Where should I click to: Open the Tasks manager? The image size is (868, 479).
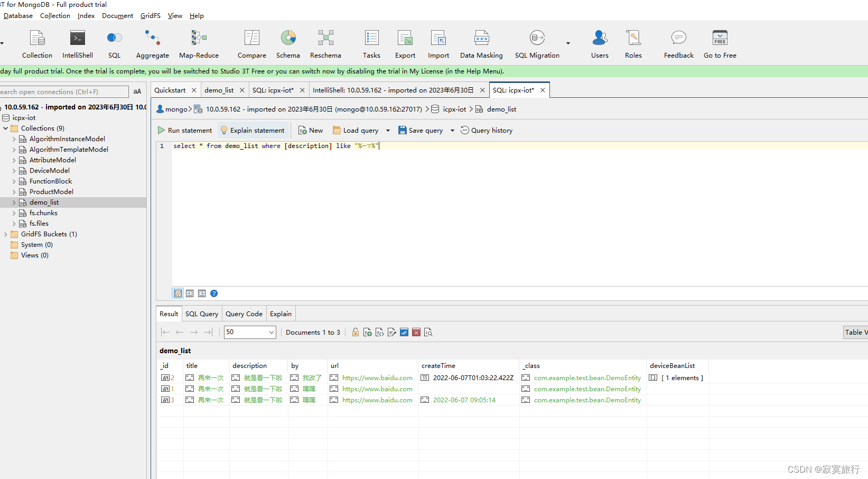(371, 44)
